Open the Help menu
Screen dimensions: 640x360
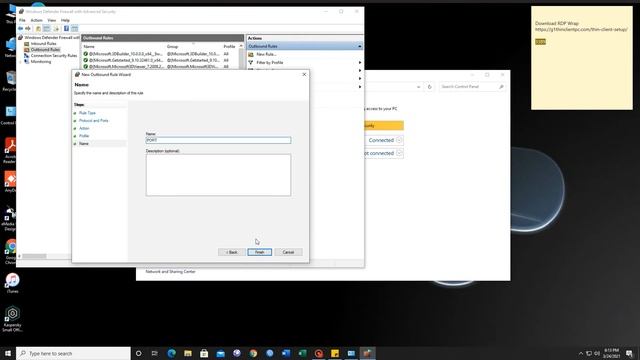65,20
